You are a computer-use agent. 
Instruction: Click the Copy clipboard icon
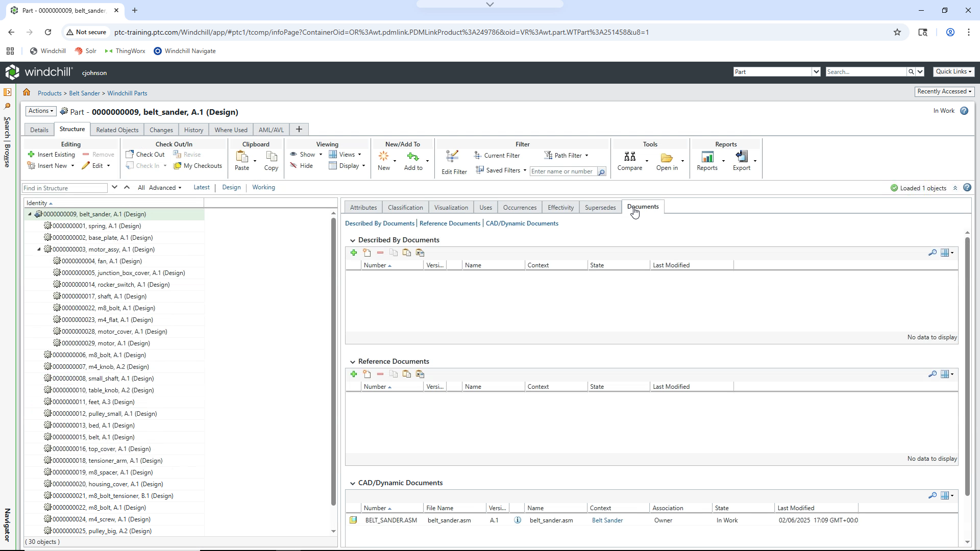pos(272,157)
